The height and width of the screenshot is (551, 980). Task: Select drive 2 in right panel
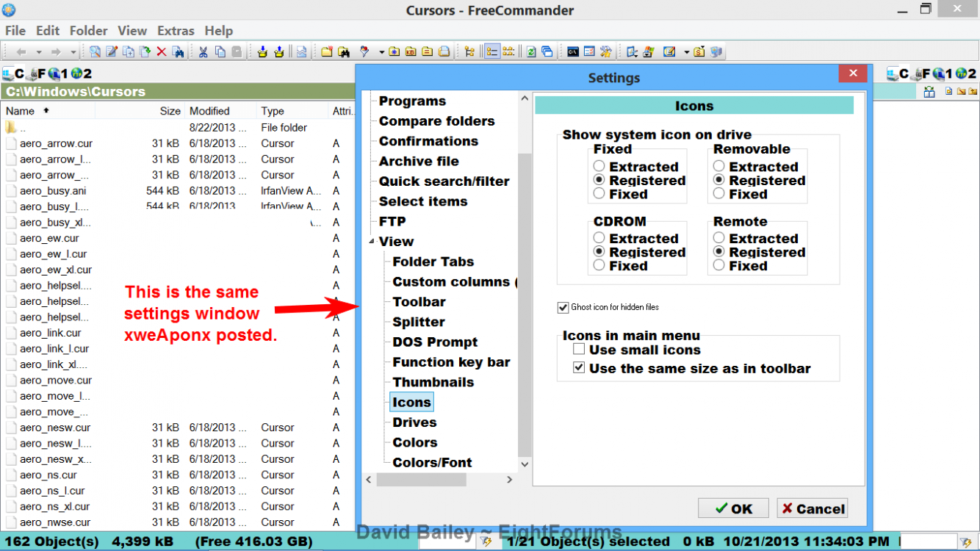[966, 73]
